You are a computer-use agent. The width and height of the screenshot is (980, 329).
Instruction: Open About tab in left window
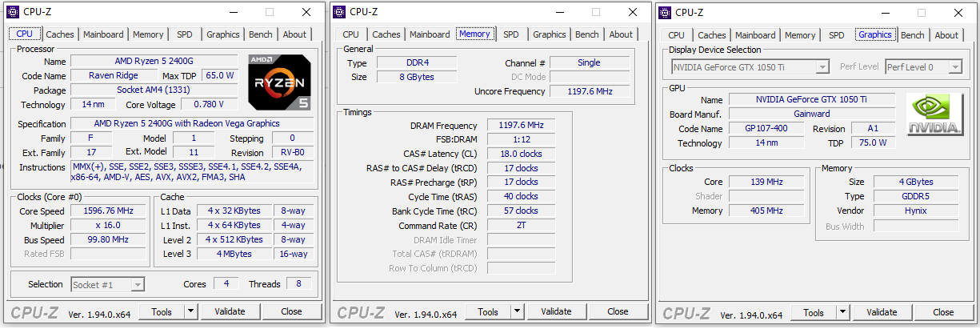point(294,34)
